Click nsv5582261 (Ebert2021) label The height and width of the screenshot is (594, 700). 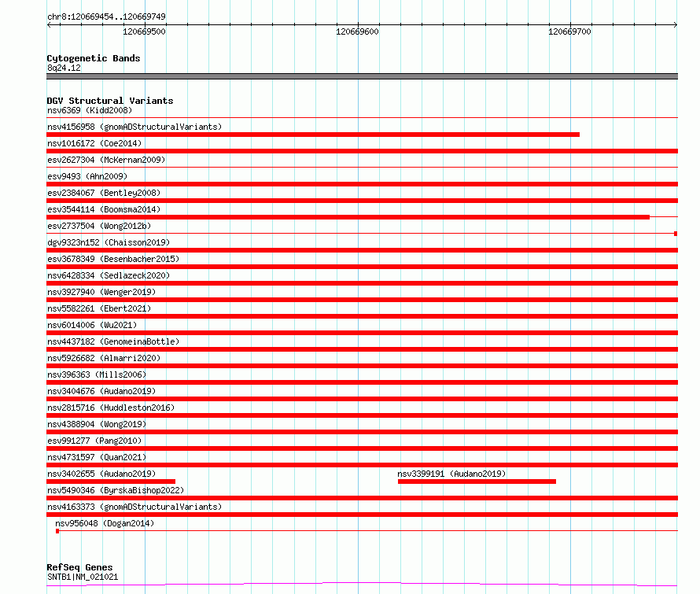click(x=99, y=308)
